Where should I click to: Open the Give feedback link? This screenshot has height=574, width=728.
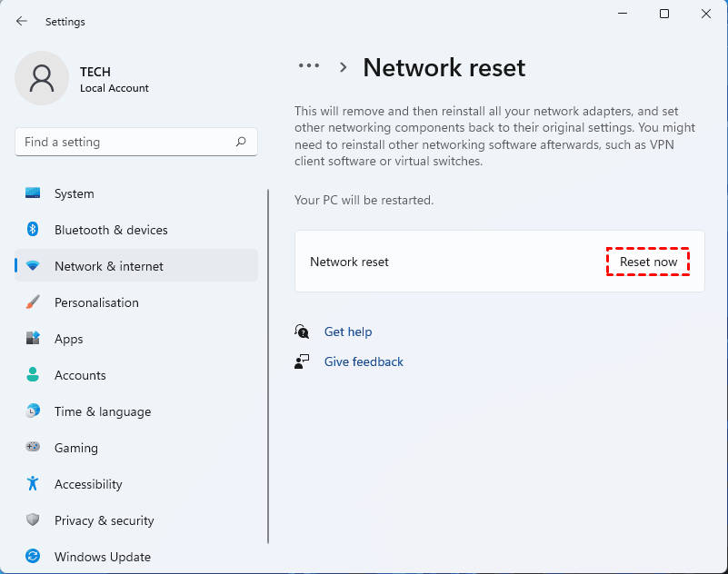click(364, 361)
